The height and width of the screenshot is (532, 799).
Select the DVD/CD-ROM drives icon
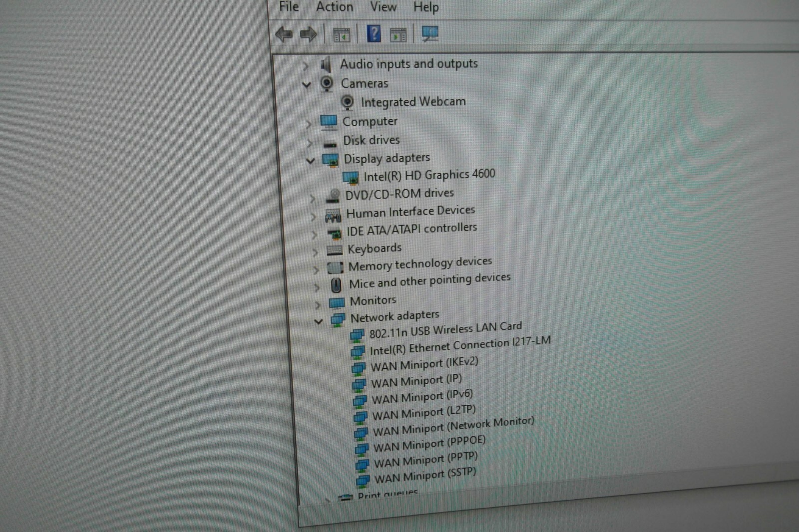point(333,196)
